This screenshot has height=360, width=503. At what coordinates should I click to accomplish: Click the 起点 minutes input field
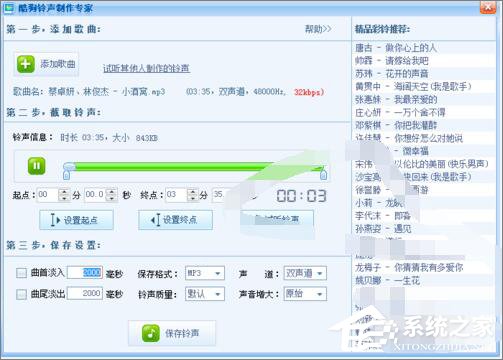[x=48, y=195]
